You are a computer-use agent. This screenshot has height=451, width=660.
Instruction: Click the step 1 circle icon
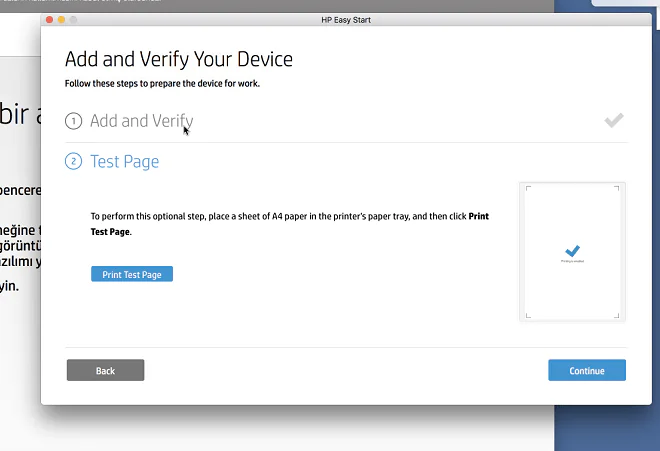tap(73, 121)
